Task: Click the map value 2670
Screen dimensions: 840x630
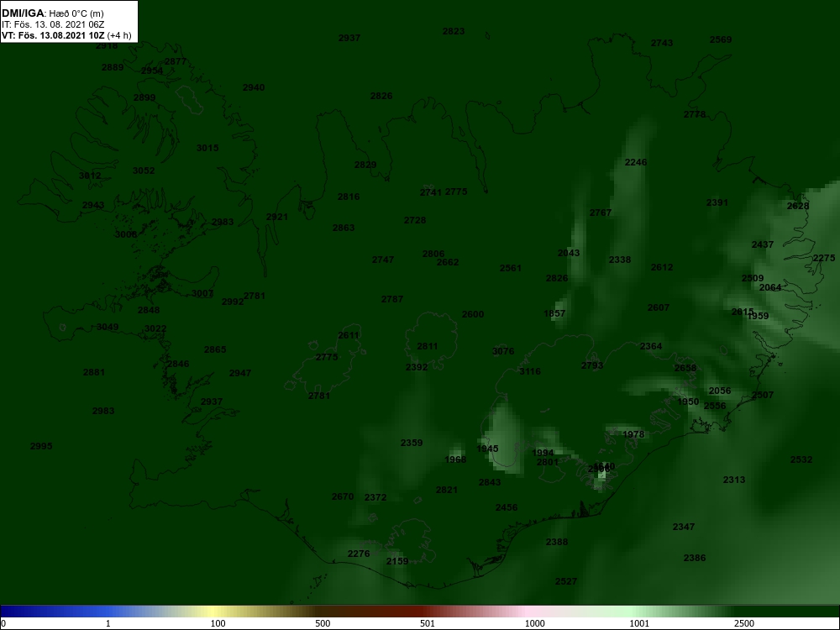Action: point(343,496)
